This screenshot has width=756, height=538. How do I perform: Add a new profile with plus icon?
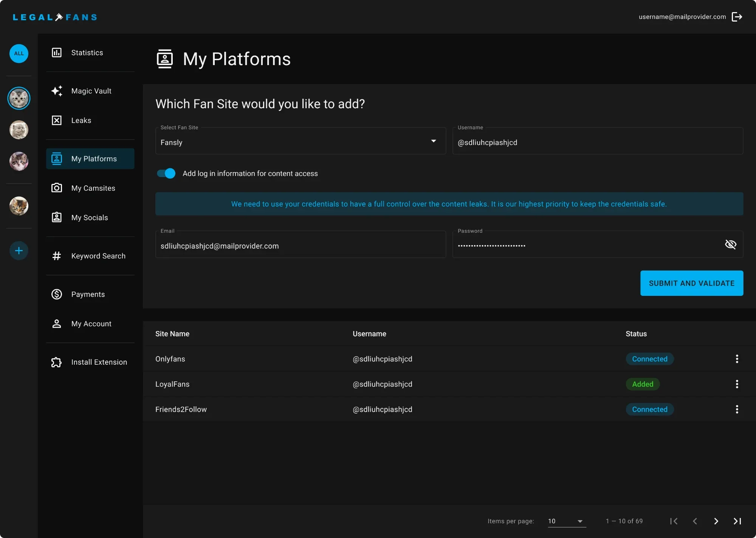click(19, 250)
